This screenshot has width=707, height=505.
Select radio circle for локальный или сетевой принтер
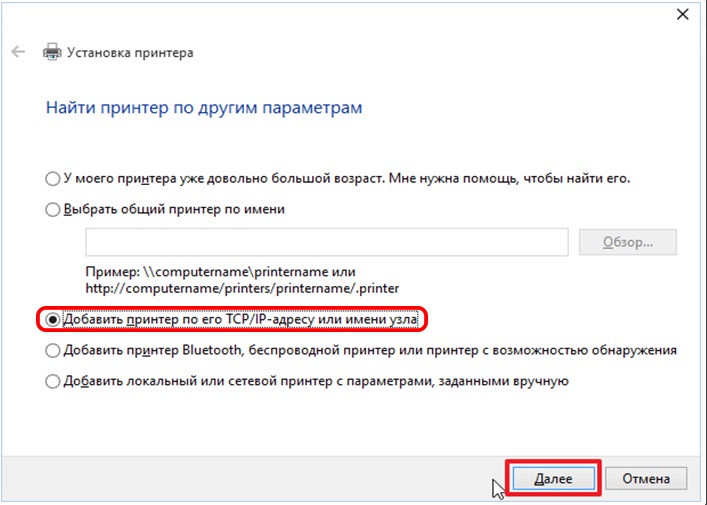coord(53,381)
